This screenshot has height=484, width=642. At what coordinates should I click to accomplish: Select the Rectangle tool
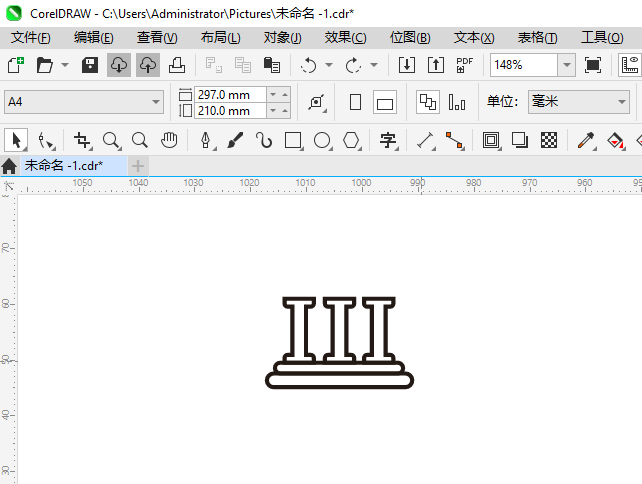(293, 140)
